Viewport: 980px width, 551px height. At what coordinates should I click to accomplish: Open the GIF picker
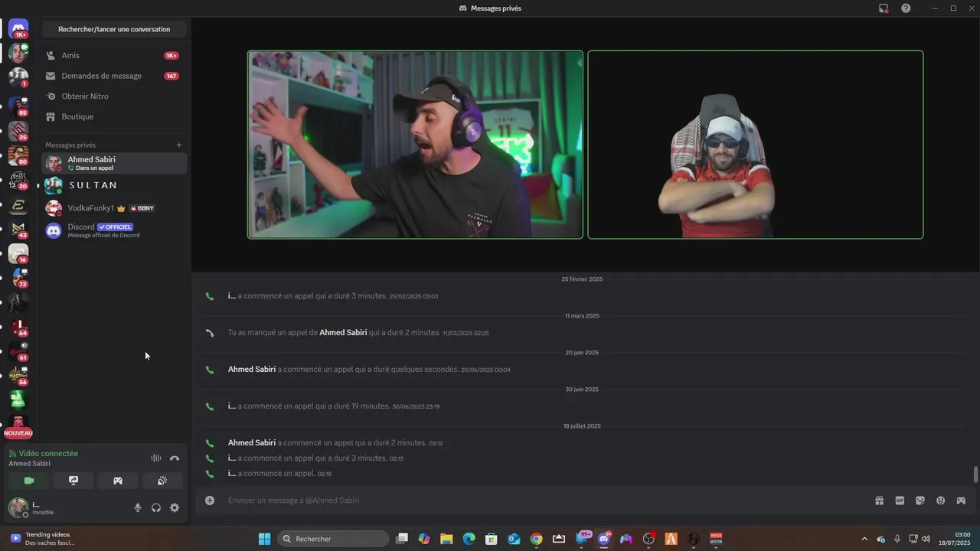pos(900,500)
